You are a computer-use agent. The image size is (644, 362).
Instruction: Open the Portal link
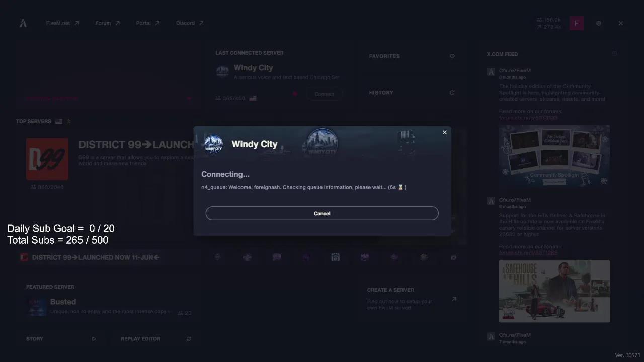point(148,23)
